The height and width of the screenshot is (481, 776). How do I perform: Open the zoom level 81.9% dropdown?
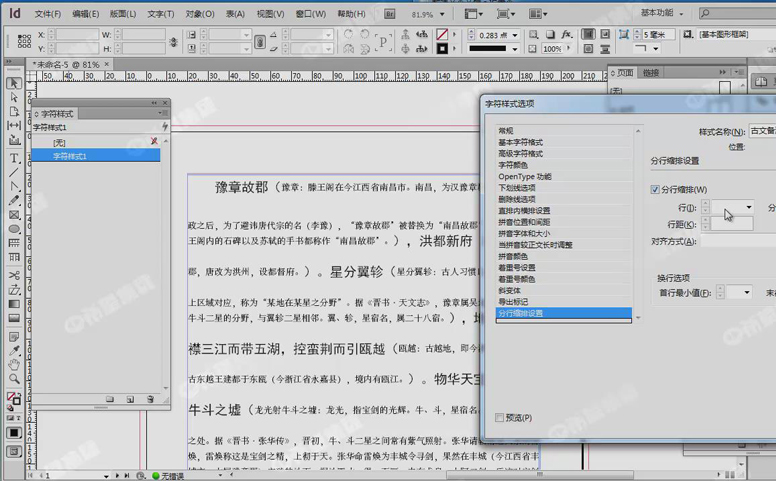click(x=441, y=15)
